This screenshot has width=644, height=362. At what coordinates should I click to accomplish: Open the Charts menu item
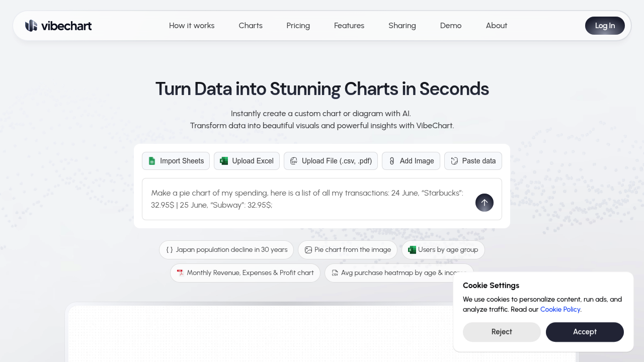pos(250,26)
